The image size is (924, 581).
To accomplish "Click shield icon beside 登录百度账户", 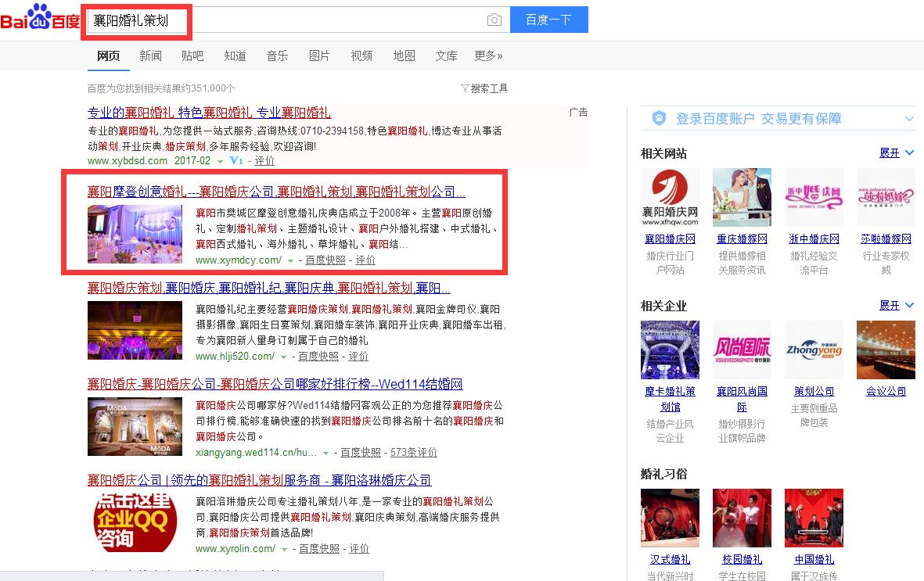I will click(659, 118).
